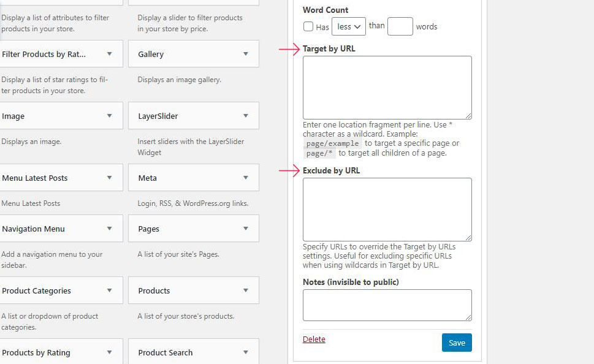
Task: Click the Delete link
Action: tap(314, 339)
